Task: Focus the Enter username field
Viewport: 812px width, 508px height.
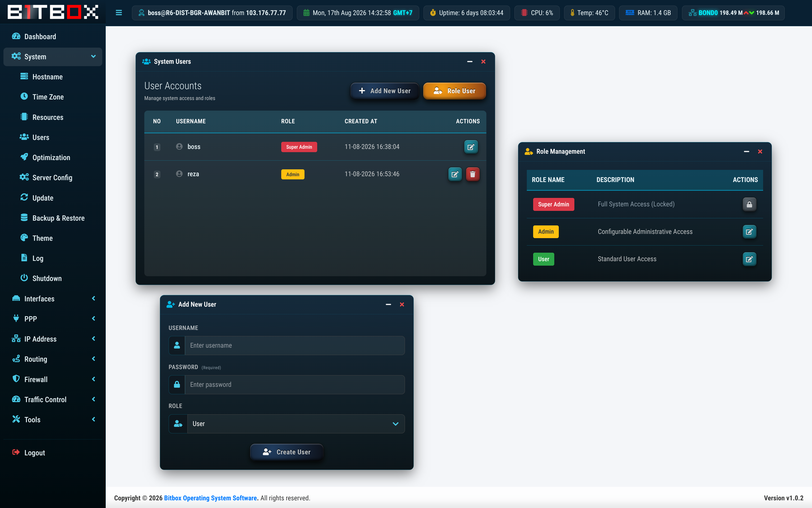Action: (x=295, y=345)
